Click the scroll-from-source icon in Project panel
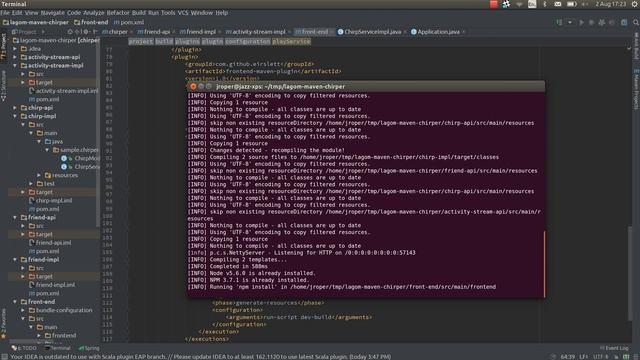The height and width of the screenshot is (360, 640). tap(70, 31)
